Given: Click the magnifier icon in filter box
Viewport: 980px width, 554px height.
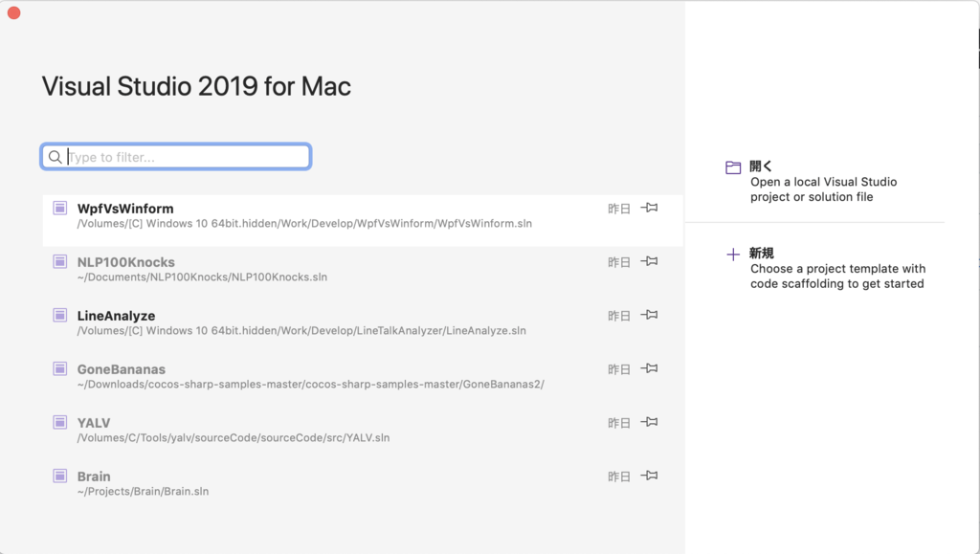Looking at the screenshot, I should click(55, 157).
